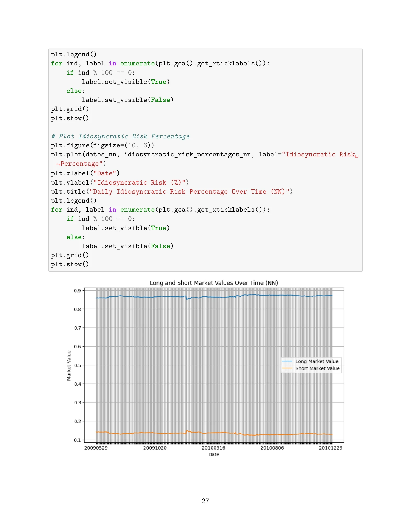This screenshot has width=411, height=532.
Task: Click x-axis tick label 20100806
Action: [x=272, y=448]
